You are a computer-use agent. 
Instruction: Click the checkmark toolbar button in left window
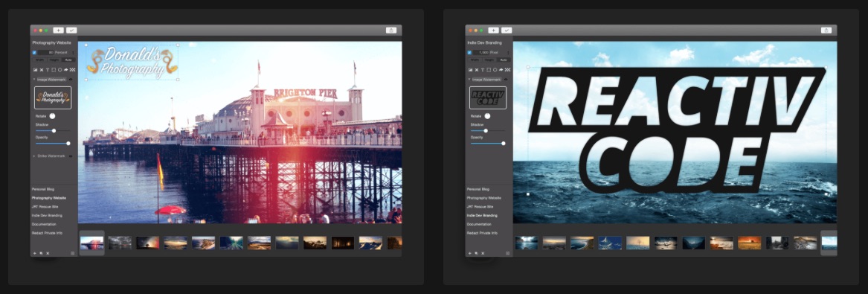(x=71, y=30)
